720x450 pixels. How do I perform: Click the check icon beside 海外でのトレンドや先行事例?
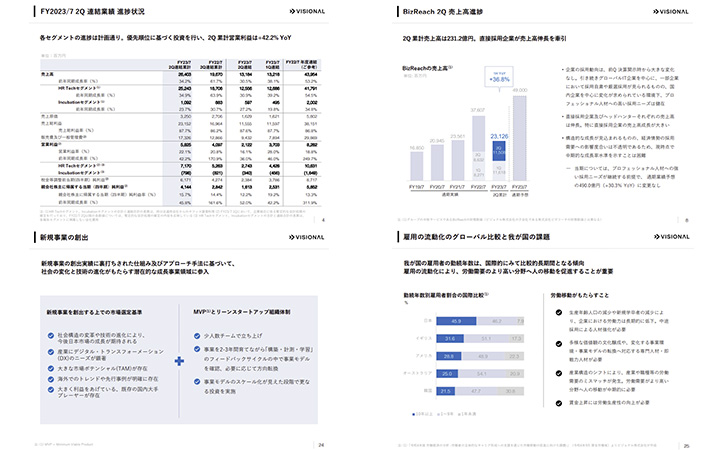(51, 379)
